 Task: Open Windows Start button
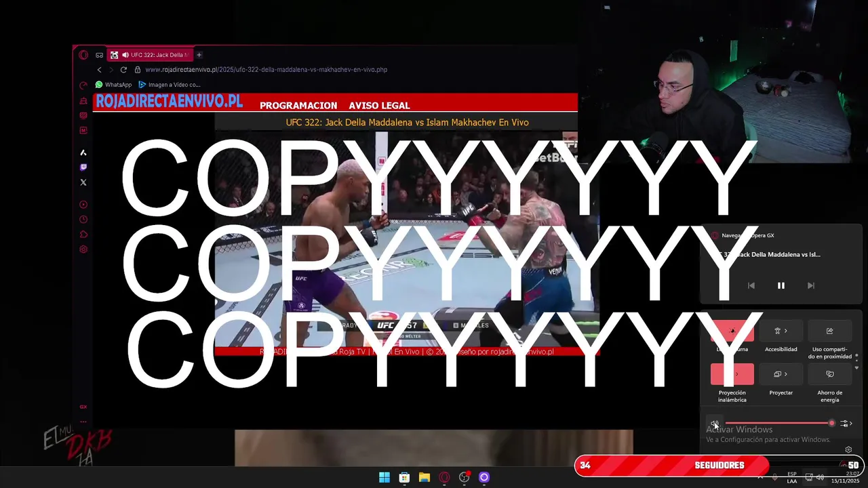tap(384, 477)
